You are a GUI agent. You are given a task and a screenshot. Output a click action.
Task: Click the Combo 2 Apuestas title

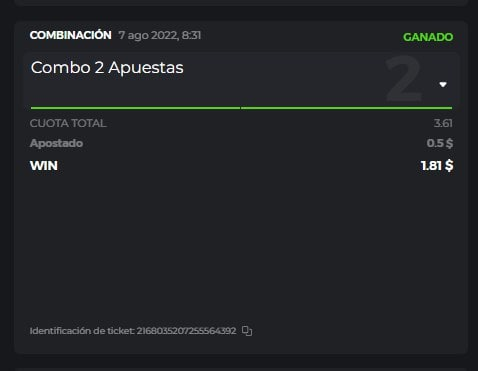[x=107, y=68]
